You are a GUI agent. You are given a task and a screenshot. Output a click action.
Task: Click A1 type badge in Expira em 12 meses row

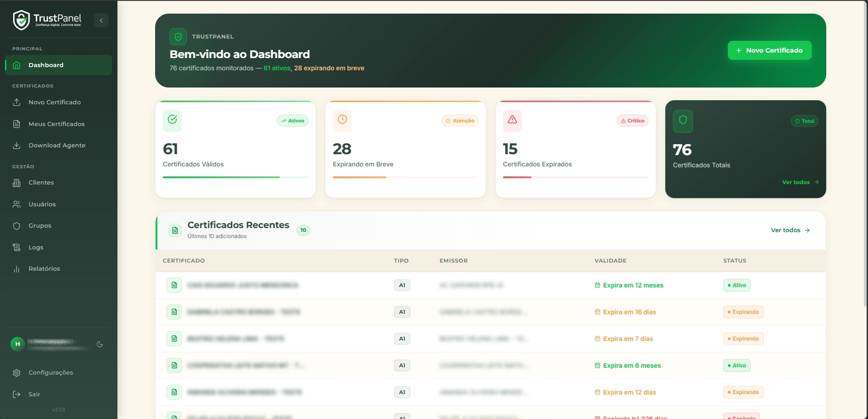coord(402,285)
